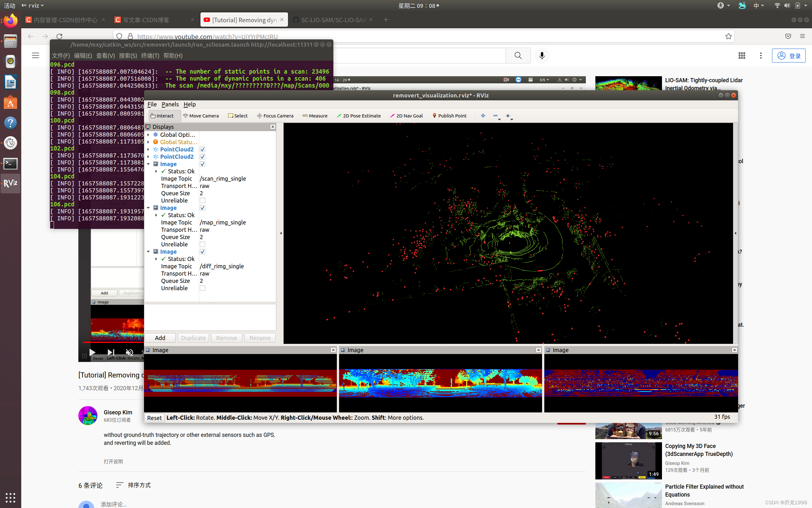Expand the Global Options tree item
The image size is (812, 508).
coord(148,135)
